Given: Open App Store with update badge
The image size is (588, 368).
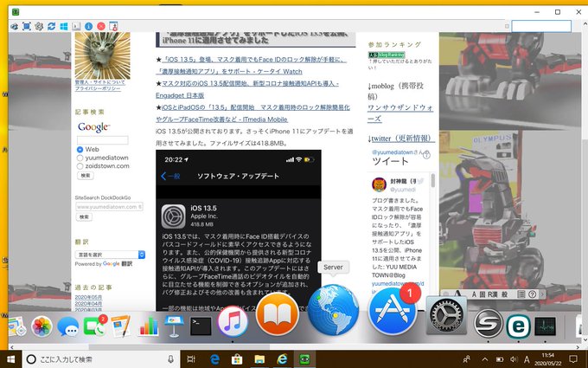Looking at the screenshot, I should (x=393, y=311).
